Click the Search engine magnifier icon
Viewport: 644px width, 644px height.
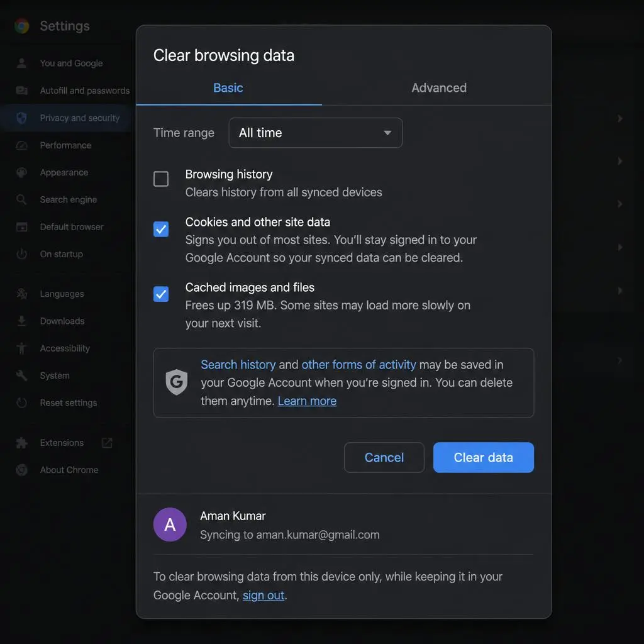pos(22,199)
